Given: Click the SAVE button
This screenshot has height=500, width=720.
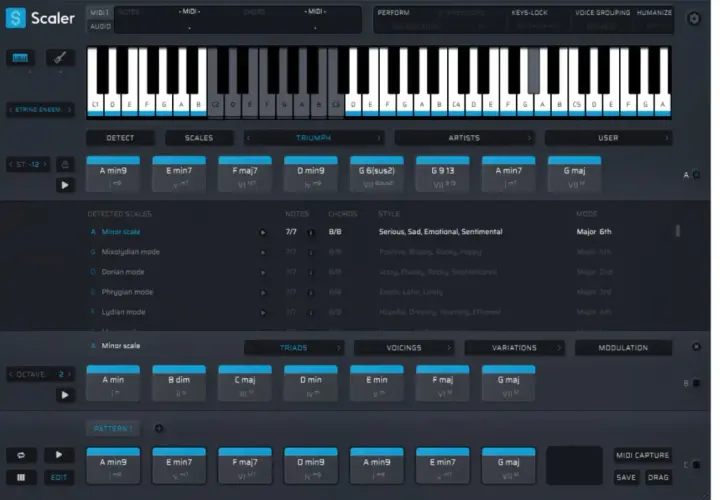Looking at the screenshot, I should point(626,478).
